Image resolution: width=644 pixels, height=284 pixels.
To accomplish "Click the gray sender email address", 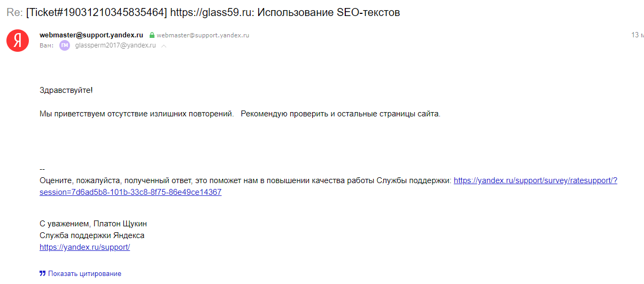I will pyautogui.click(x=203, y=35).
